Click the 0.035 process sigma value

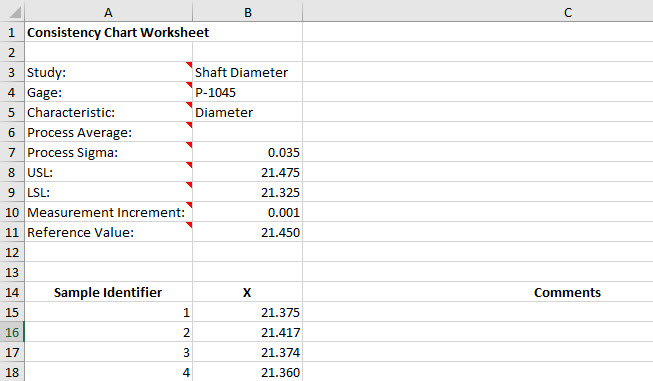[248, 152]
